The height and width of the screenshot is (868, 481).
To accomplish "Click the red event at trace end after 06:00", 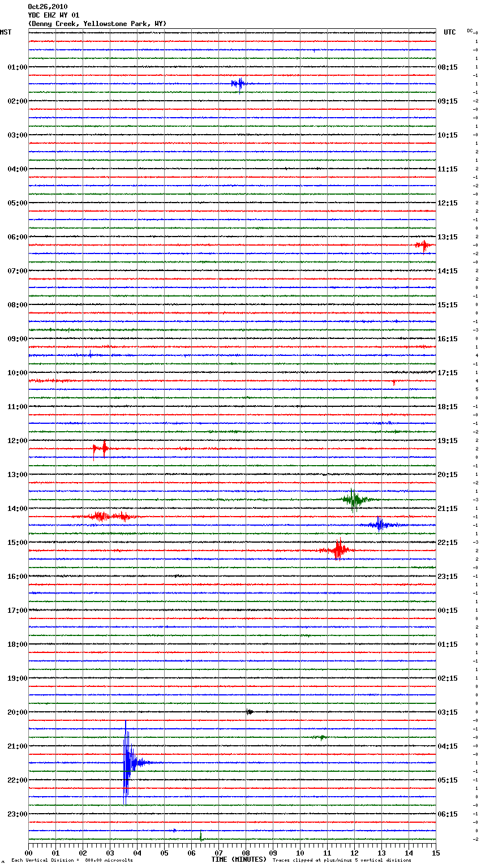I will [423, 246].
